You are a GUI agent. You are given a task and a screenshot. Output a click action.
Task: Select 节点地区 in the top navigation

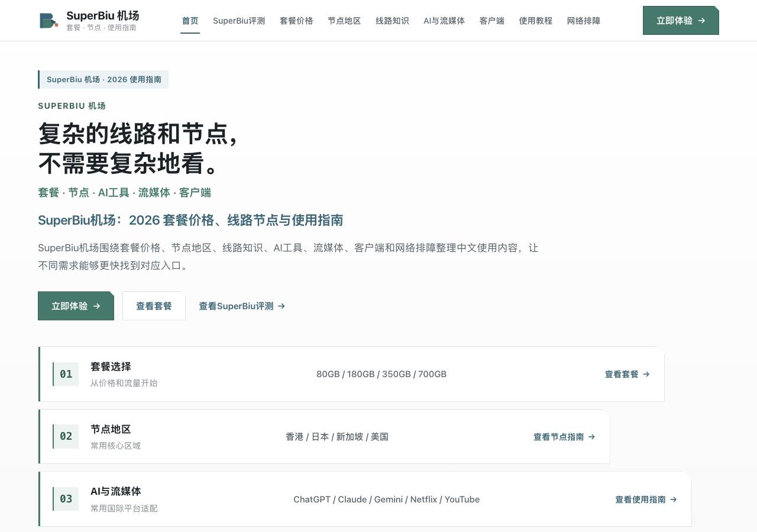(344, 21)
